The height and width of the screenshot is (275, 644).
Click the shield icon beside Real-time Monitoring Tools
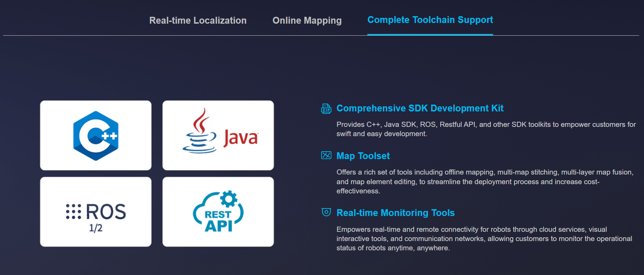coord(326,212)
